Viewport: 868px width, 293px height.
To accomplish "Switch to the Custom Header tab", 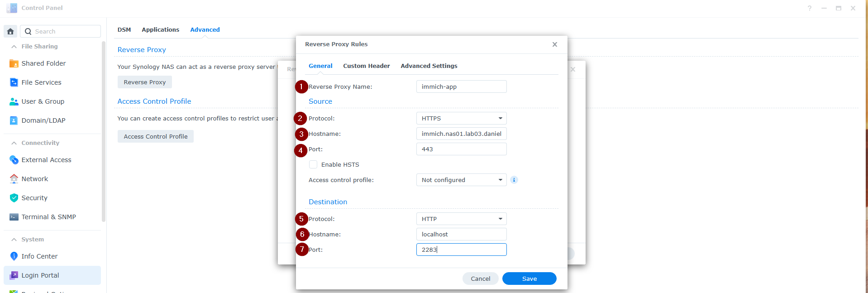I will point(366,66).
